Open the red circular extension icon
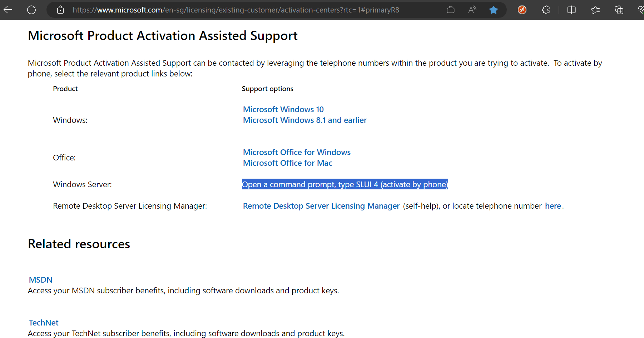 (522, 10)
